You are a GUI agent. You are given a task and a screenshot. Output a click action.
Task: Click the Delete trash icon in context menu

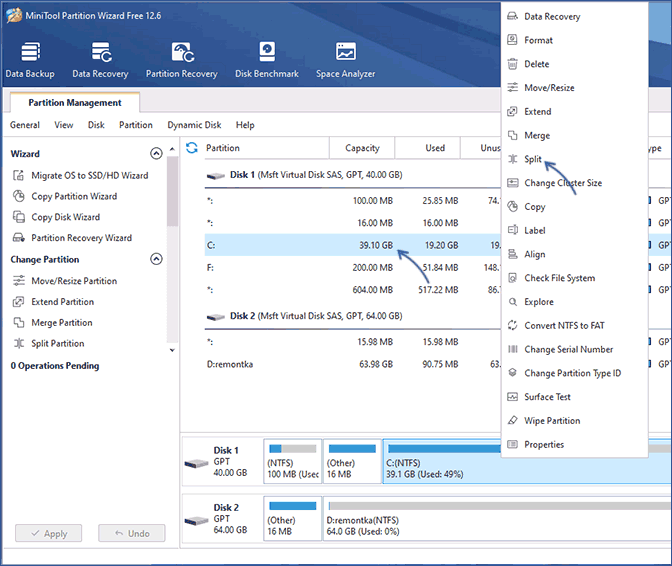(512, 64)
